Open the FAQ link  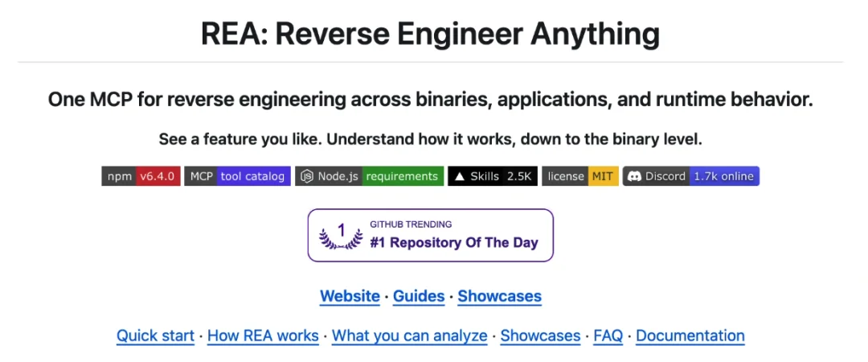point(608,336)
